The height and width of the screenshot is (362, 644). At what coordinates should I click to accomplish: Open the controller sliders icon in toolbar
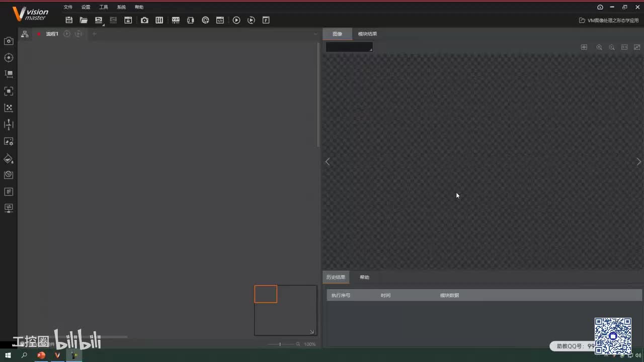click(159, 20)
